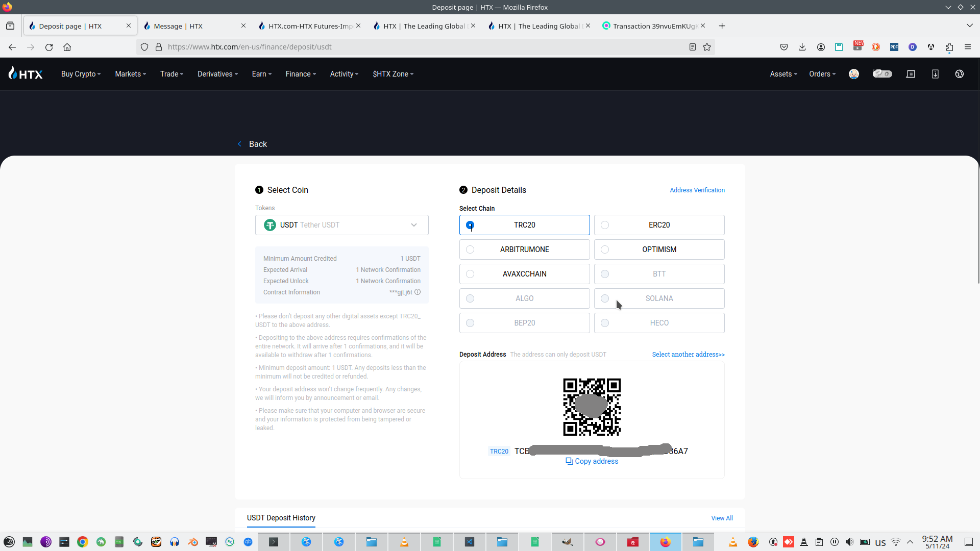This screenshot has width=980, height=551.
Task: Expand the Derivatives navigation dropdown
Action: [217, 74]
